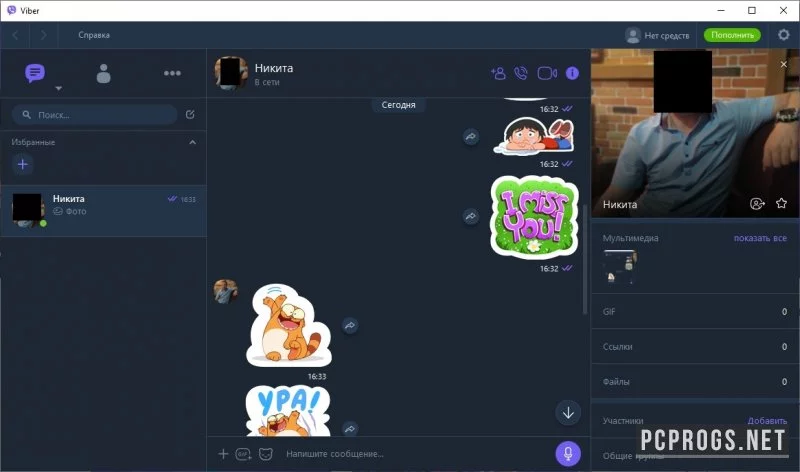Viewport: 800px width, 472px height.
Task: Open the GIF row in the info panel
Action: tap(695, 312)
